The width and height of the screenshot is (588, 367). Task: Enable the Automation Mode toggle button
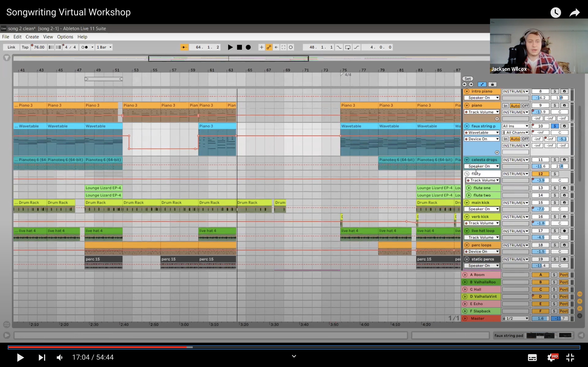coord(482,84)
